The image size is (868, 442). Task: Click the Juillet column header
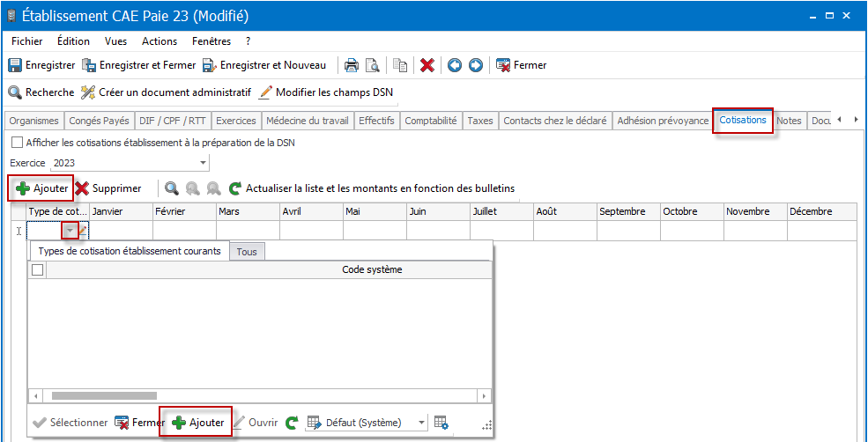501,212
